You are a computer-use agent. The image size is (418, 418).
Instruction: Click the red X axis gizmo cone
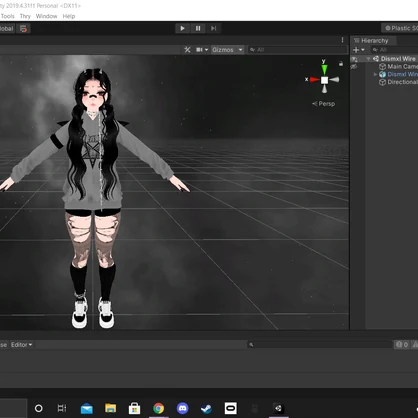[314, 80]
